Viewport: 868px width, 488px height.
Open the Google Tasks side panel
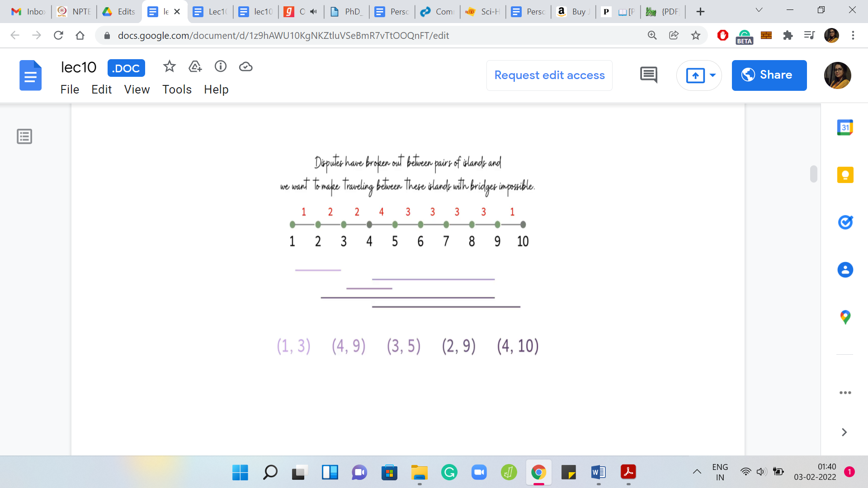point(845,222)
